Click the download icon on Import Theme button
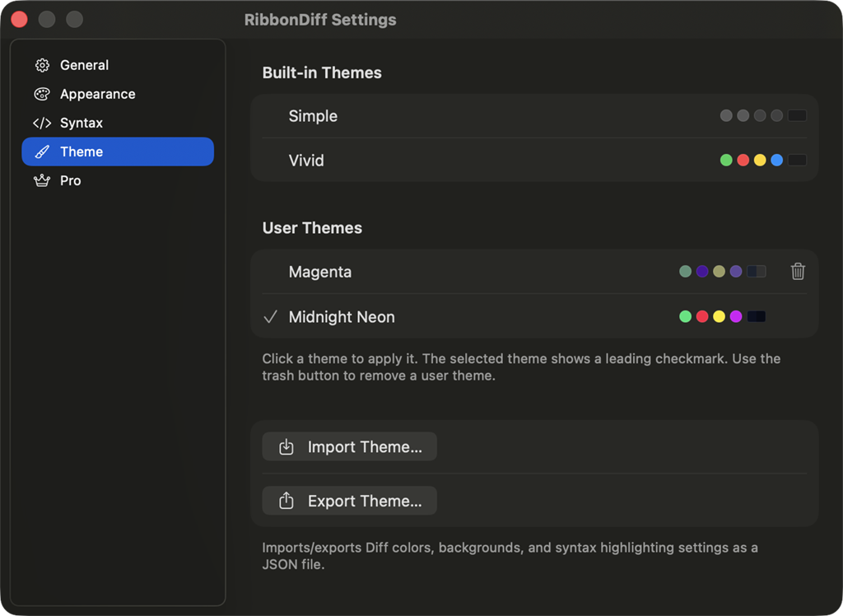 click(x=286, y=446)
